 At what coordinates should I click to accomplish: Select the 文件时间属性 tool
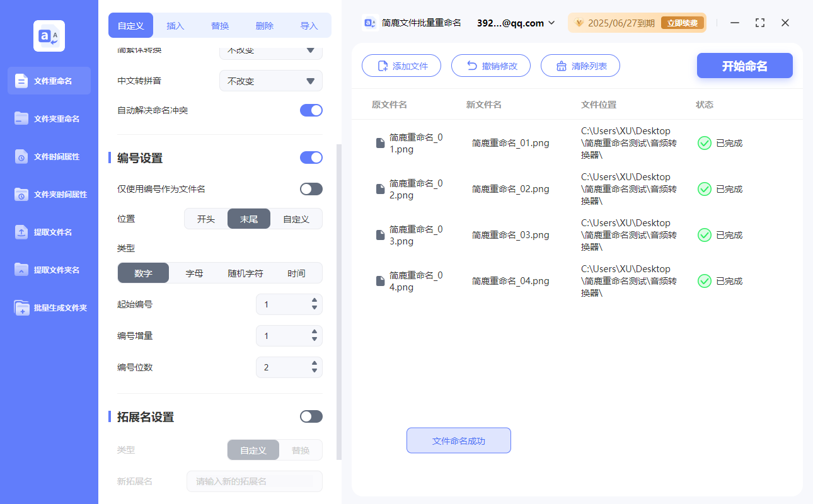pyautogui.click(x=49, y=156)
